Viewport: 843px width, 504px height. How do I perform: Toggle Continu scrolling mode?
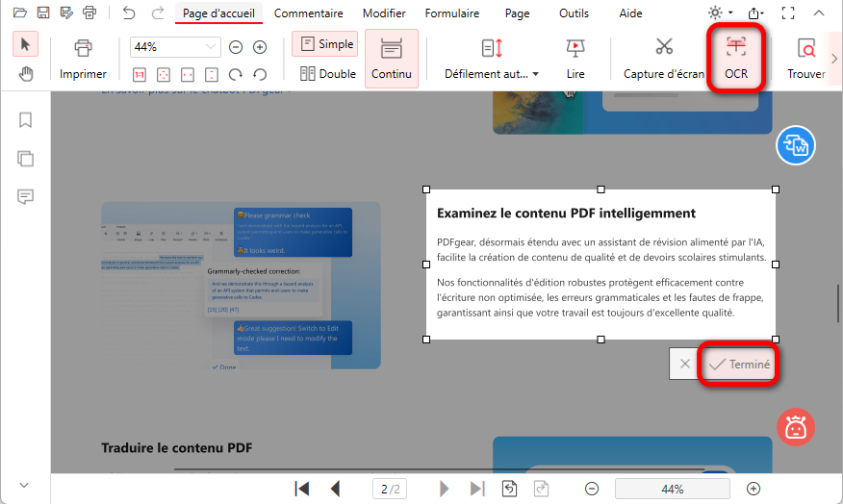point(392,59)
